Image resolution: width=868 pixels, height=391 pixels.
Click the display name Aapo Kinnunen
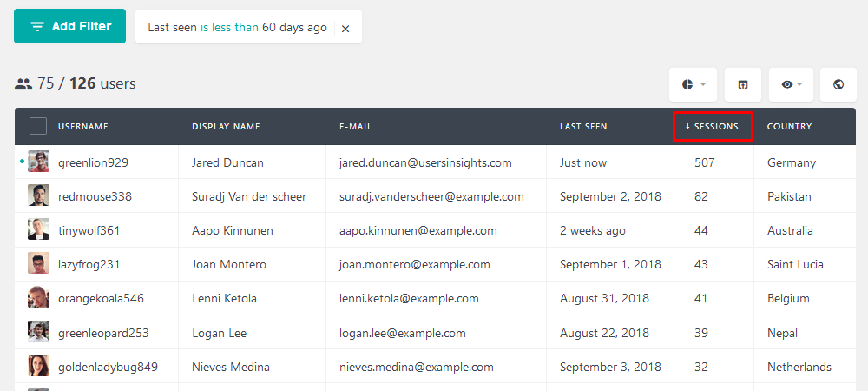point(233,231)
